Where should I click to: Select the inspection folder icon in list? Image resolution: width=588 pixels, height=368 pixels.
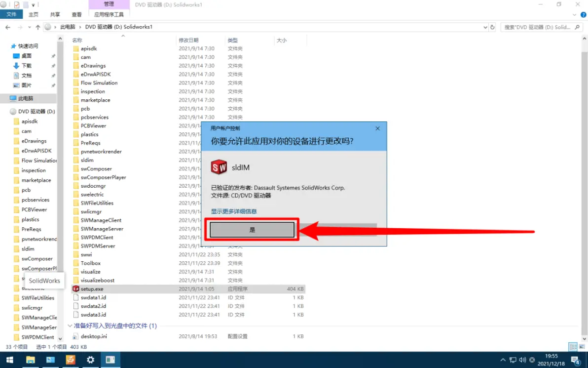pyautogui.click(x=76, y=91)
